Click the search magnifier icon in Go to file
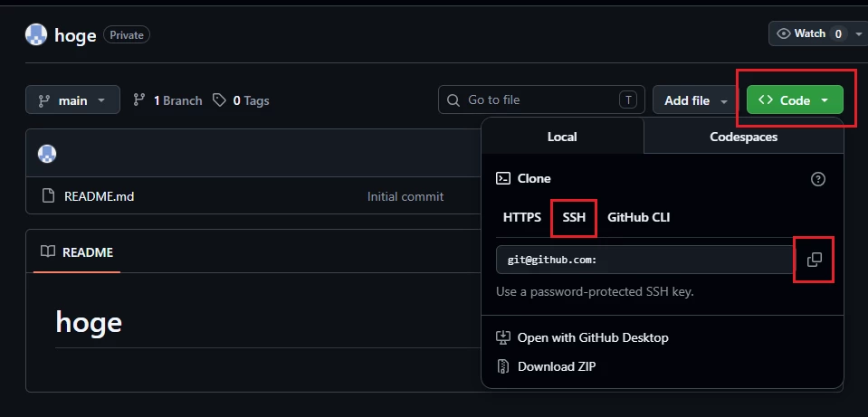Viewport: 868px width, 417px height. click(x=453, y=100)
